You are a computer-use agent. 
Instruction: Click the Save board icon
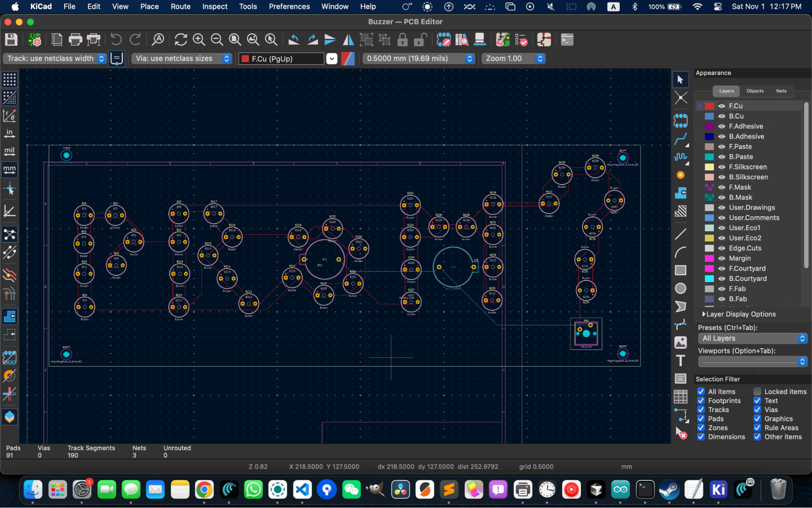11,40
